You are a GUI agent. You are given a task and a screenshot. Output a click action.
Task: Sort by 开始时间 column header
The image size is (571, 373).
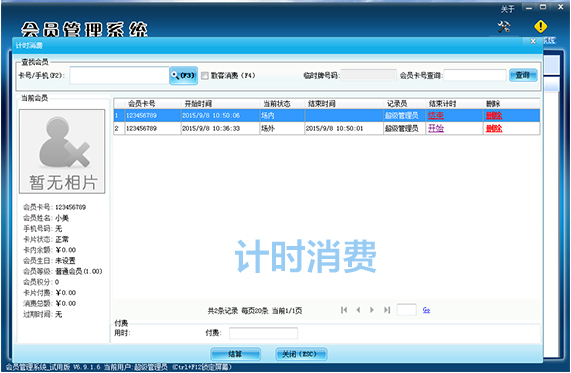[198, 104]
